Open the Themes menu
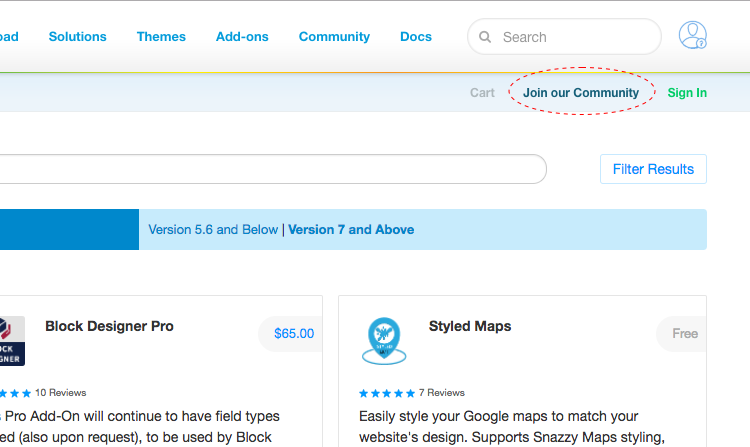 tap(161, 37)
